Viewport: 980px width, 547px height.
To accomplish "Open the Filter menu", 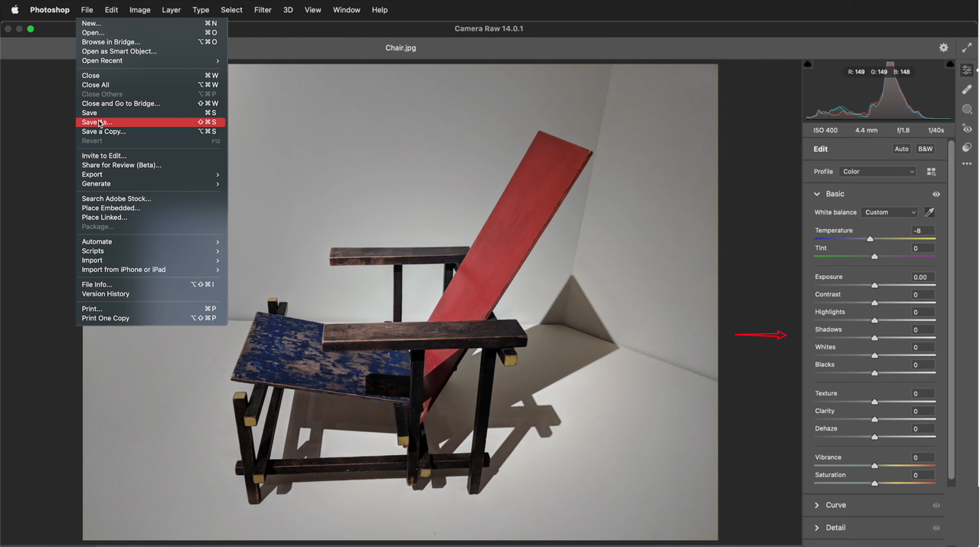I will click(263, 10).
